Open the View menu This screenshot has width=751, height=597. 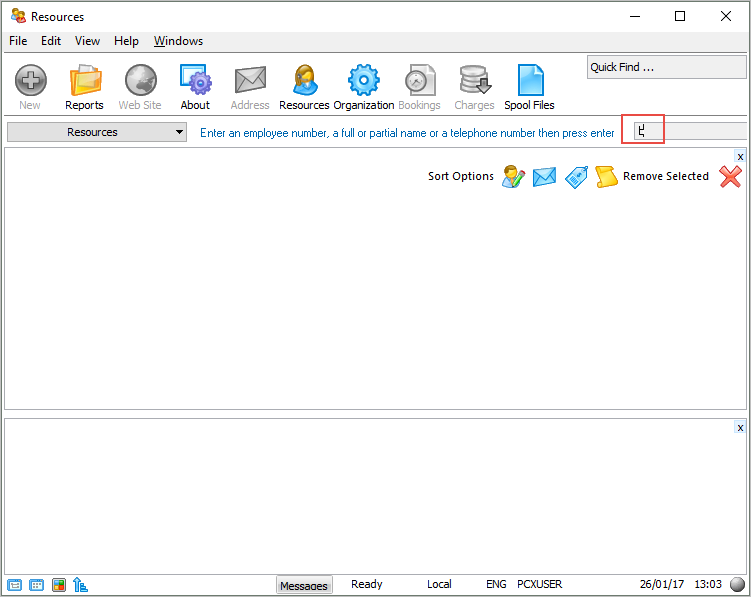tap(87, 41)
